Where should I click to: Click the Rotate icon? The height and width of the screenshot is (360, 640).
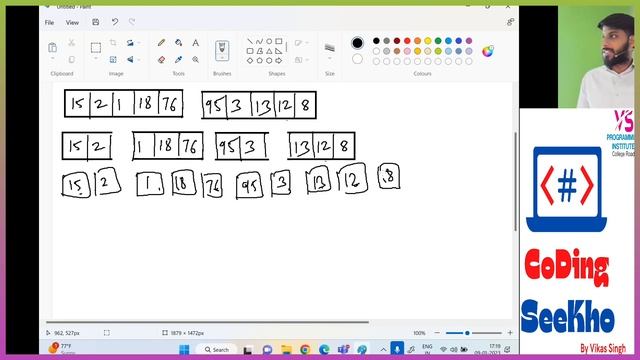click(x=130, y=42)
